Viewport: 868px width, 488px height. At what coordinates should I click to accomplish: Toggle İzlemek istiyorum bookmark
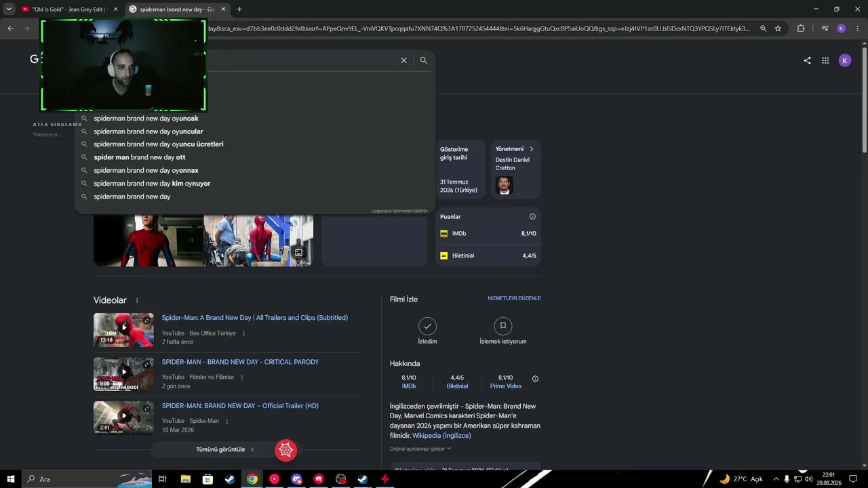502,326
